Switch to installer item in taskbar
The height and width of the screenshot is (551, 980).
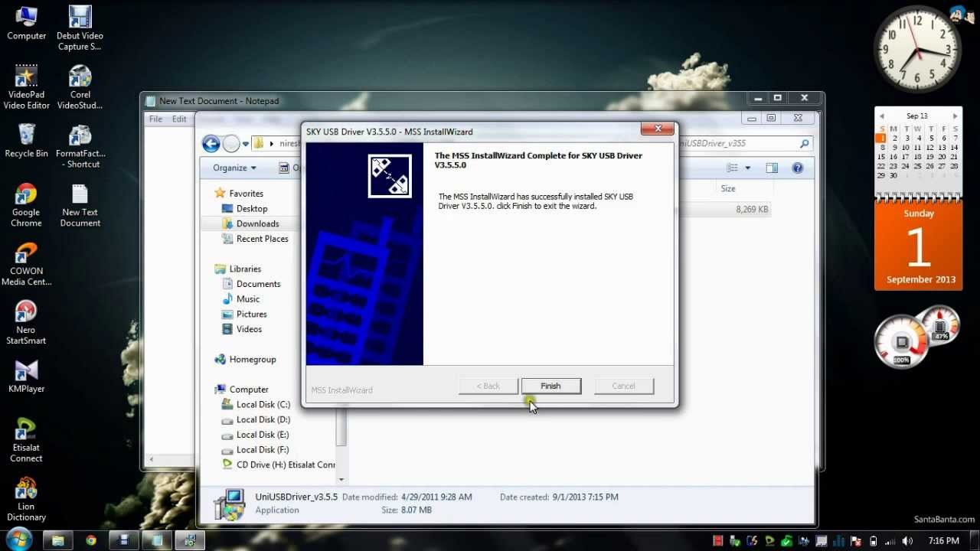[x=190, y=540]
